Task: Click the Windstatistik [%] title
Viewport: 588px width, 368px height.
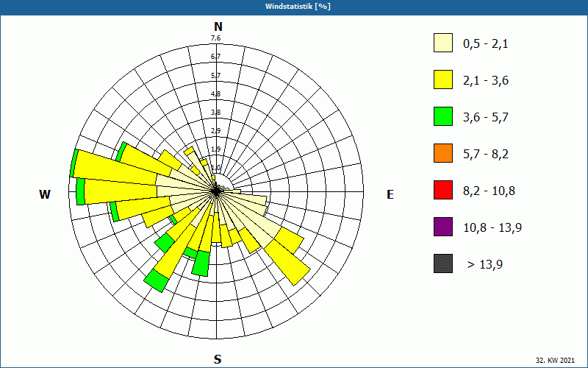Action: coord(298,7)
